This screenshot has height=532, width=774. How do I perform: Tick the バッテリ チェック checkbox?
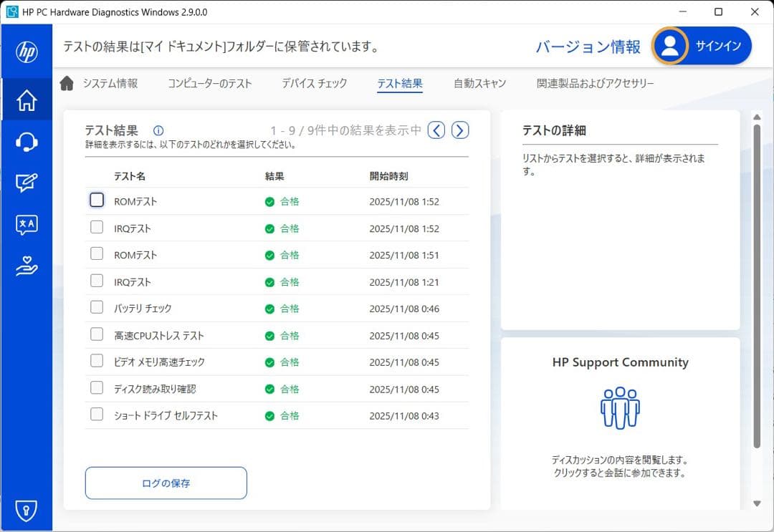pyautogui.click(x=97, y=308)
